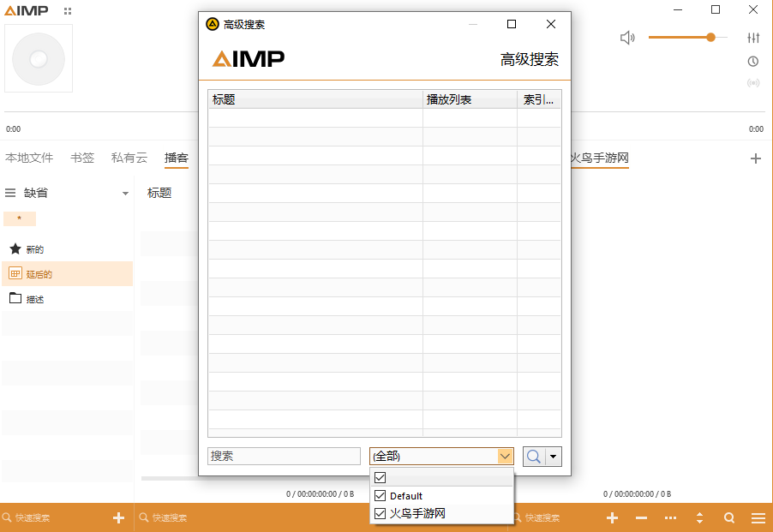773x532 pixels.
Task: Select the 火鸟手游网 playlist tab
Action: (x=600, y=158)
